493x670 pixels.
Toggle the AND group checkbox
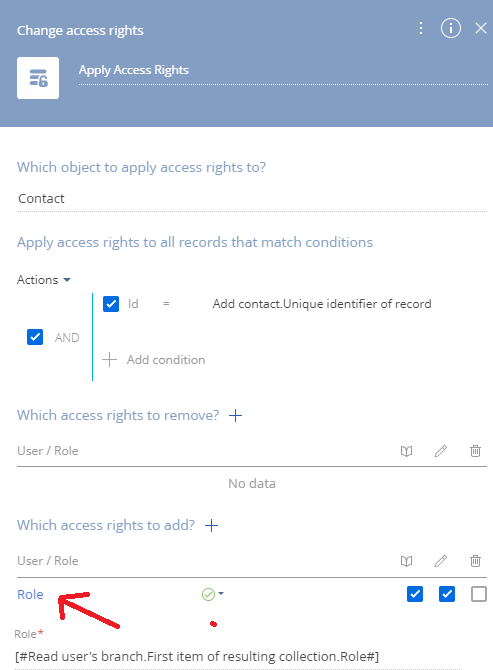coord(35,337)
